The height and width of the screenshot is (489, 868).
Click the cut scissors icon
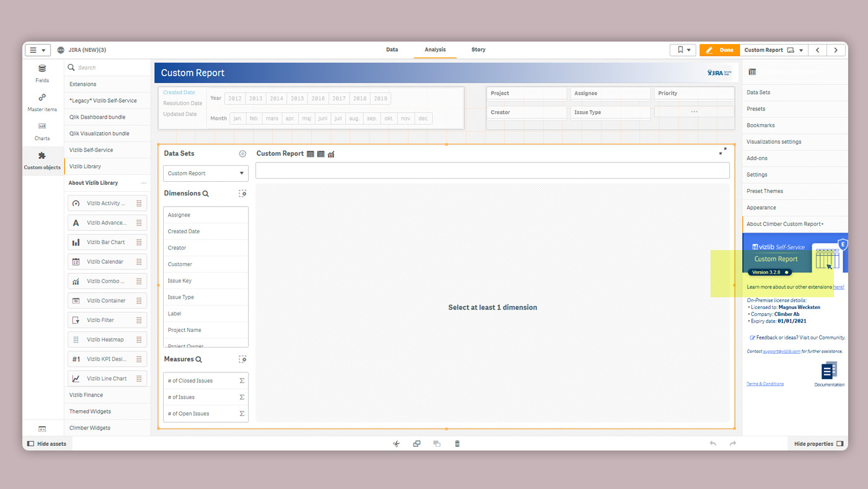396,444
